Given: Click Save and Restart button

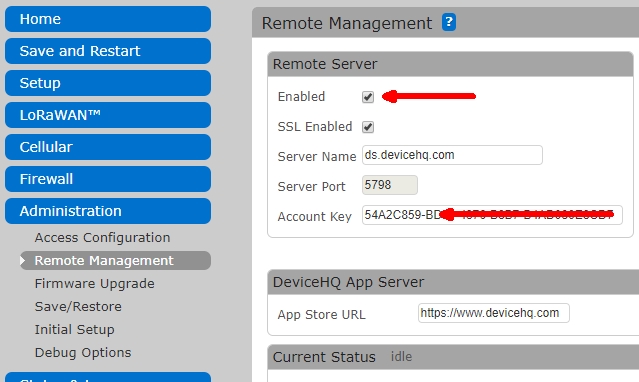Looking at the screenshot, I should coord(108,51).
